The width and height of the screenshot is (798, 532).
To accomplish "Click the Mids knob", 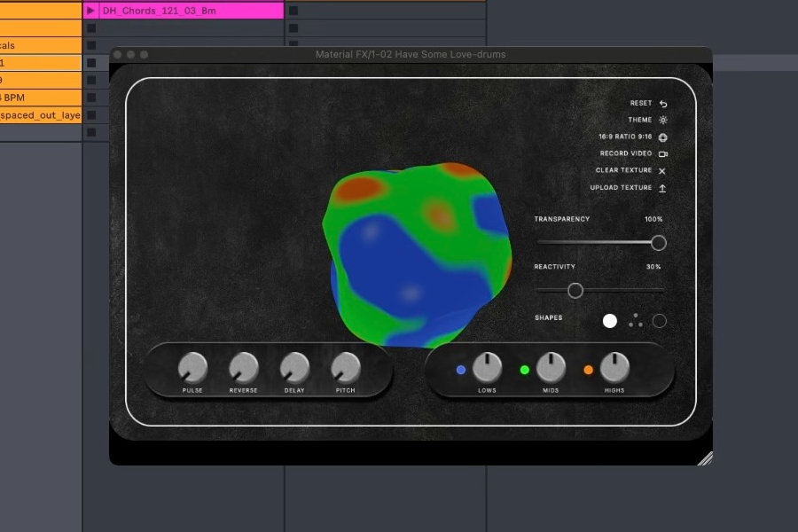I will 552,366.
